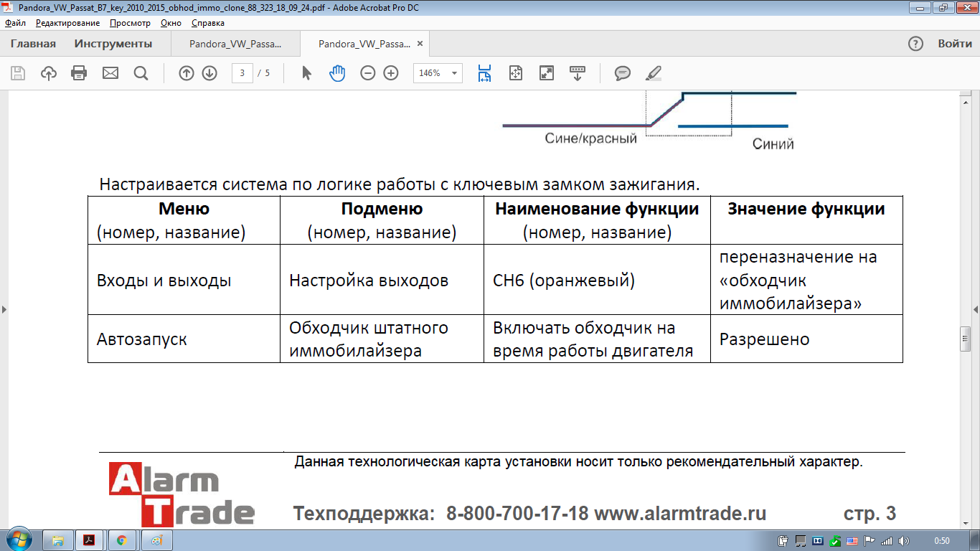Open the Редактирование menu
980x551 pixels.
point(67,23)
